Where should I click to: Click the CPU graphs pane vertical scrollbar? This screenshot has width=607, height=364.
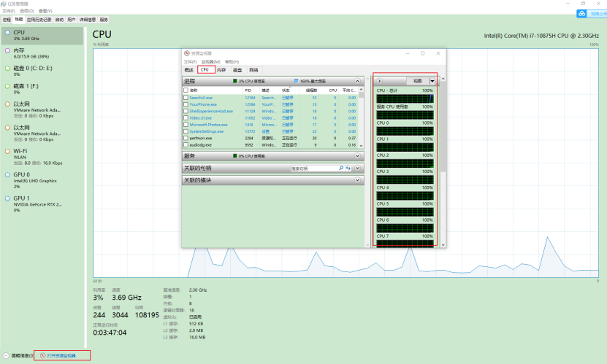(x=443, y=162)
